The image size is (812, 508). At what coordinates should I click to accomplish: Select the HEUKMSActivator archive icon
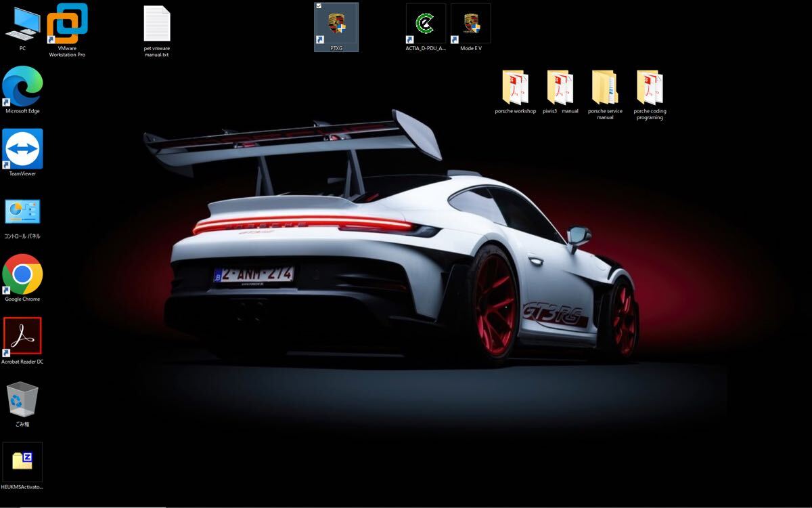pyautogui.click(x=22, y=462)
